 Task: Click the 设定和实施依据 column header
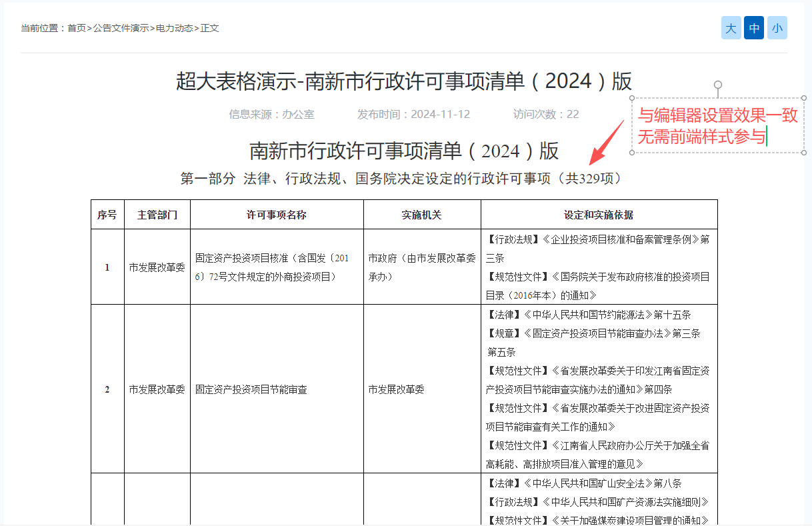tap(599, 215)
